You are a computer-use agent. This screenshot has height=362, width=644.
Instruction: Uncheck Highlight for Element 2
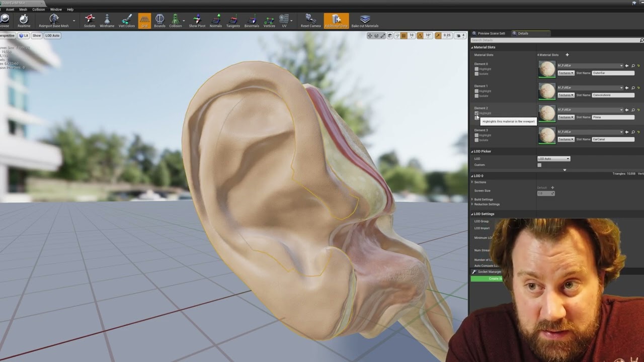tap(476, 113)
